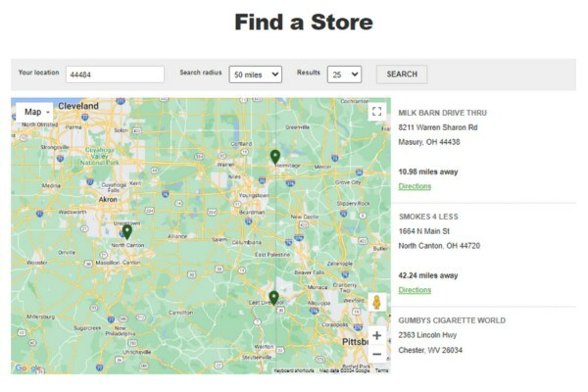Click the Cleveland label on the map
588x392 pixels.
click(x=78, y=106)
